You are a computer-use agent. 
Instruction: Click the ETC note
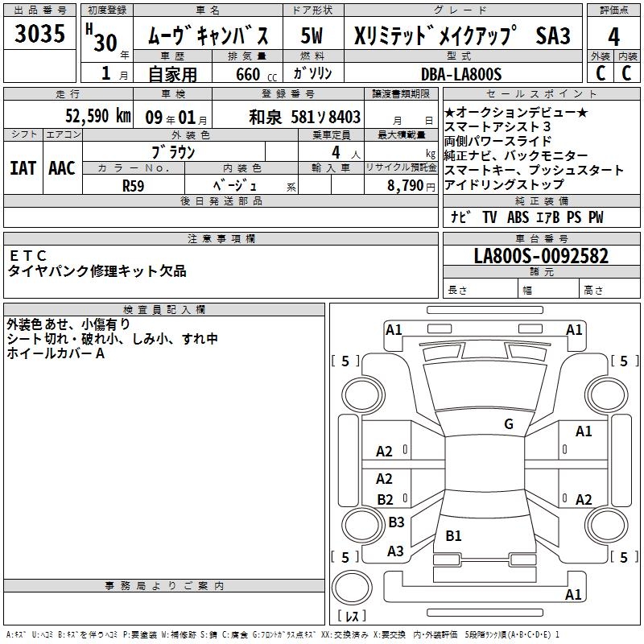[x=27, y=256]
